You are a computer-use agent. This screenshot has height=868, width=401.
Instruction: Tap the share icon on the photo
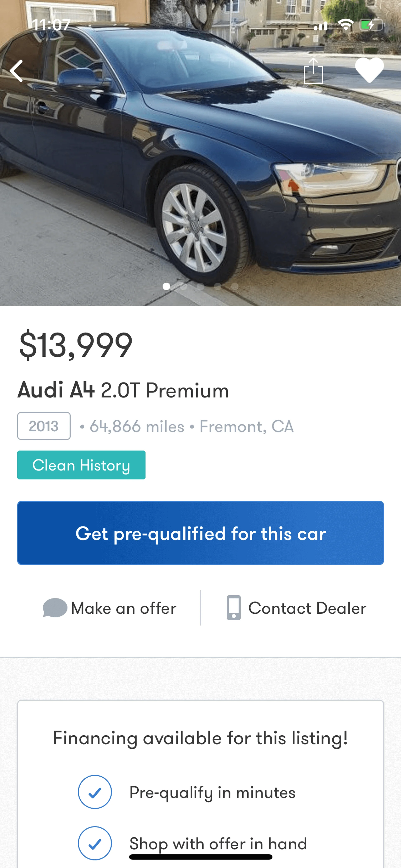(x=313, y=71)
